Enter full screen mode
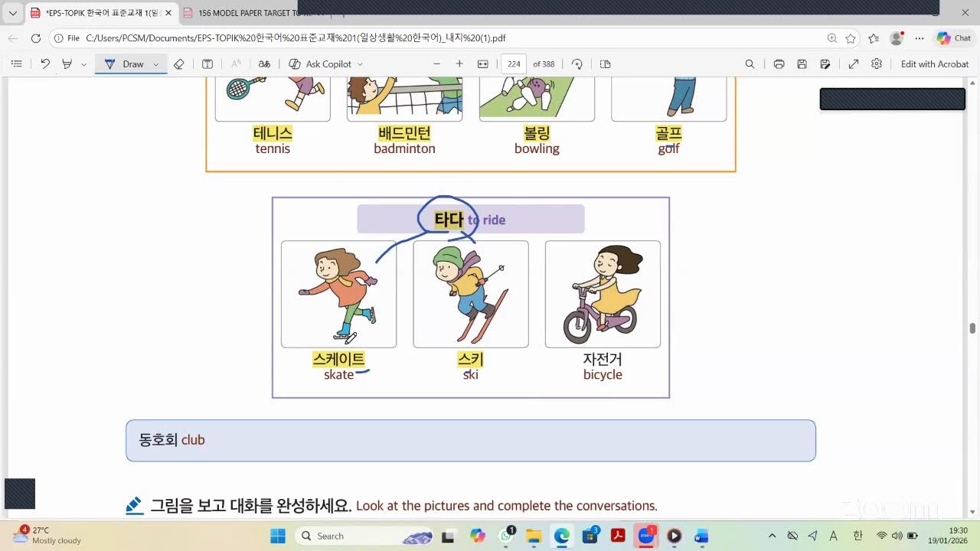This screenshot has width=980, height=551. [x=853, y=64]
